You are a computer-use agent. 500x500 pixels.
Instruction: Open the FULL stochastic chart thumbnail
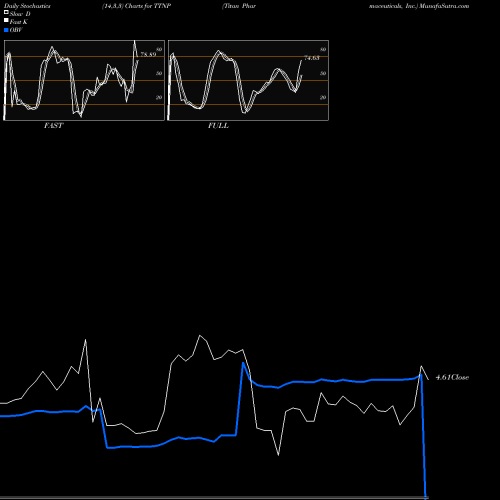click(248, 80)
